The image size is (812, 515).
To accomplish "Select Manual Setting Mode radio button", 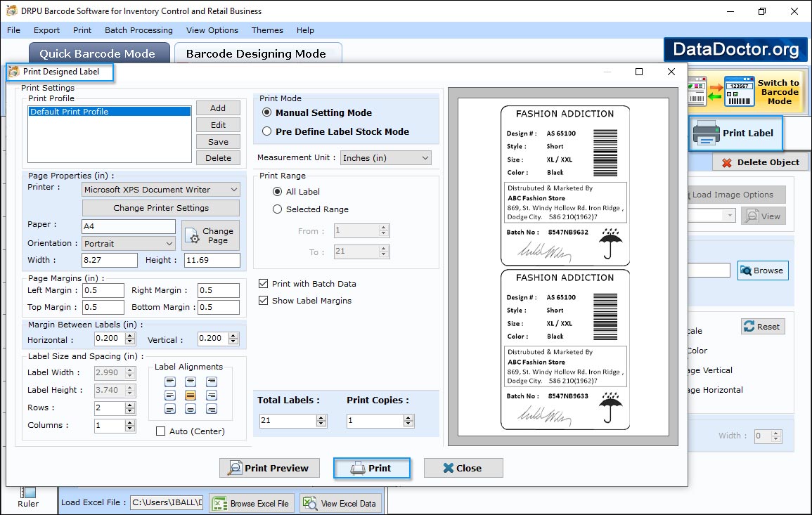I will tap(266, 112).
